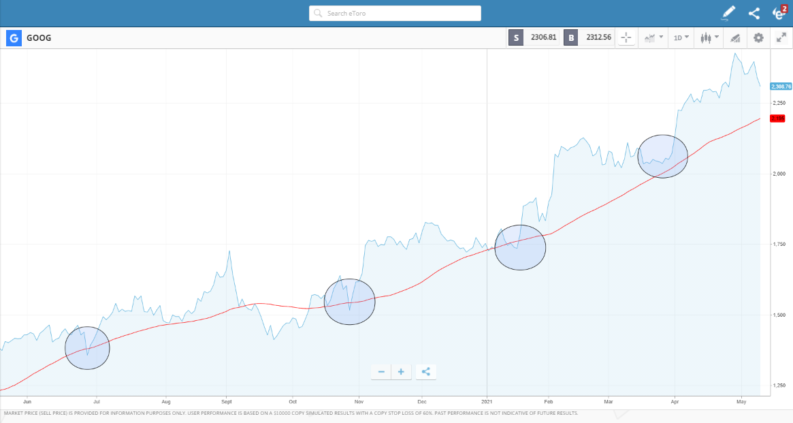Viewport: 793px width, 423px height.
Task: Zoom out chart with minus button
Action: 381,371
